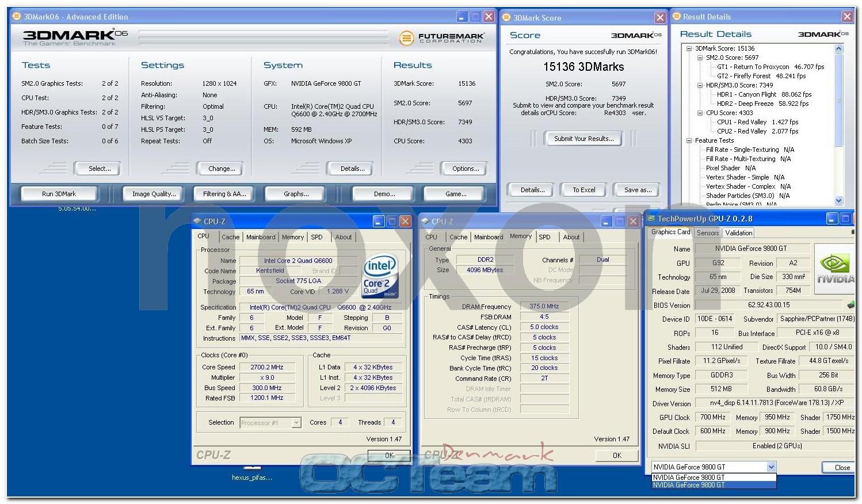The width and height of the screenshot is (862, 504).
Task: Click the GPU-Z BIOS Version value field
Action: coord(769,305)
